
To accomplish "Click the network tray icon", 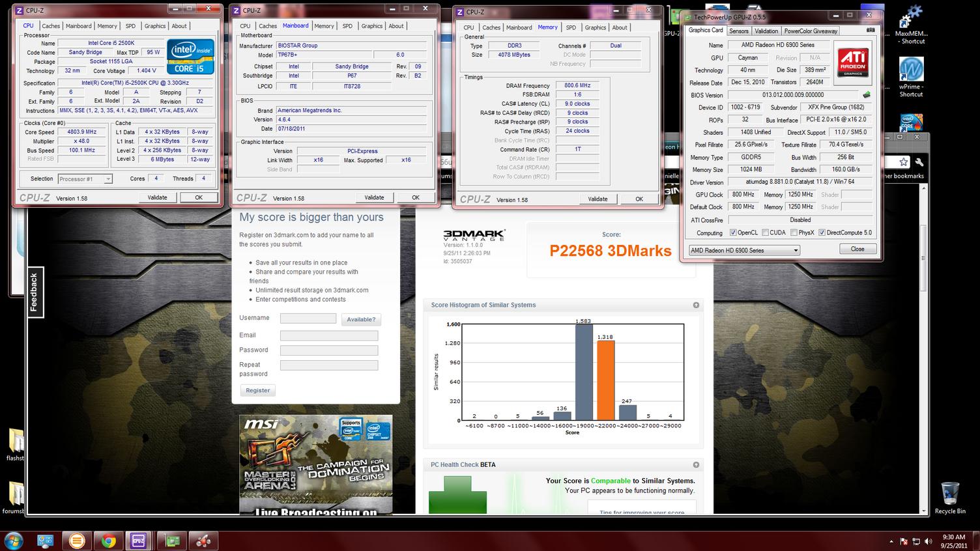I will [916, 541].
